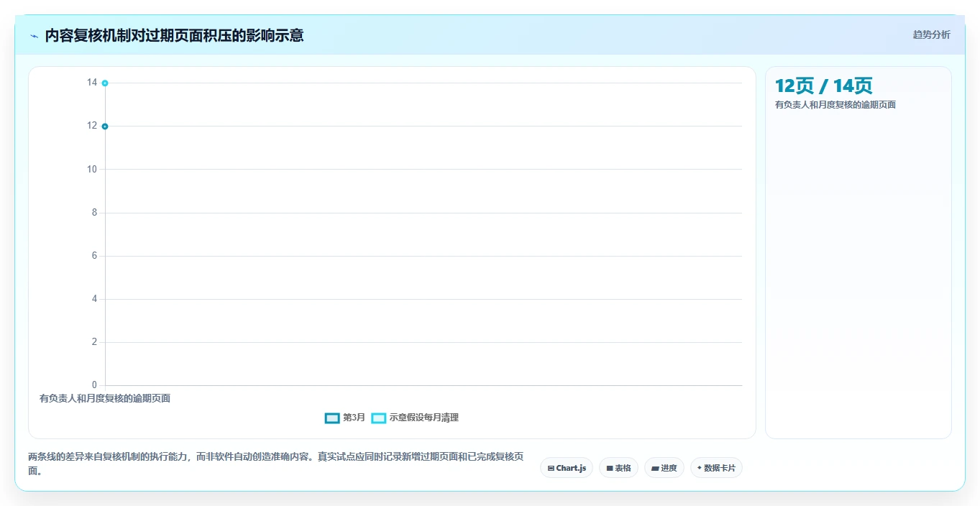Click the 趋势分析 label in header
Image resolution: width=980 pixels, height=506 pixels.
[x=931, y=34]
